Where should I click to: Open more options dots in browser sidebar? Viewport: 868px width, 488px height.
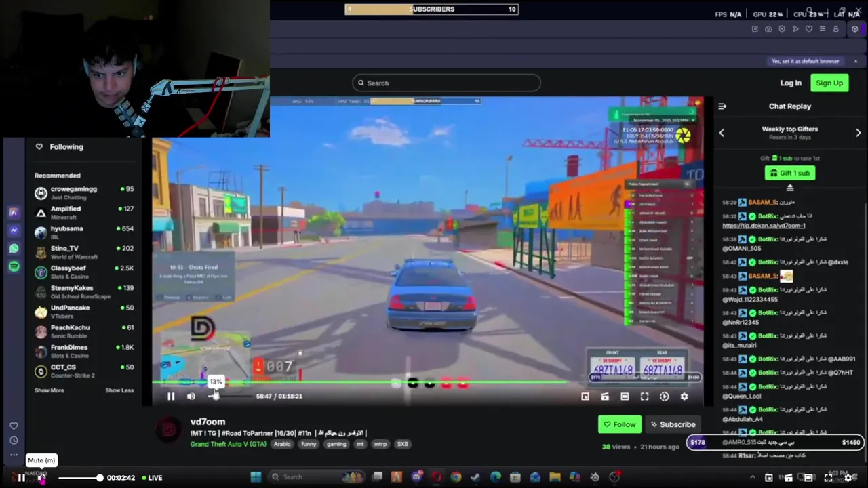pyautogui.click(x=14, y=455)
